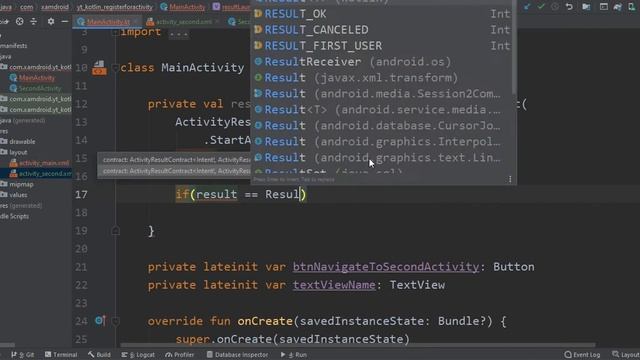Open the Event Log
The image size is (640, 360).
coord(582,355)
